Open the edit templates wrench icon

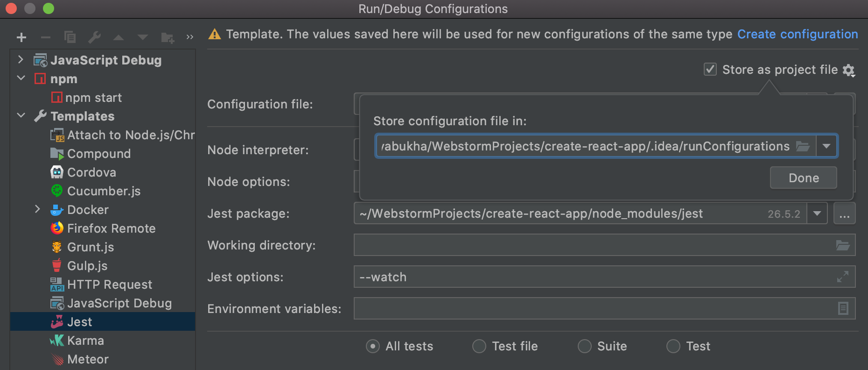pyautogui.click(x=95, y=37)
